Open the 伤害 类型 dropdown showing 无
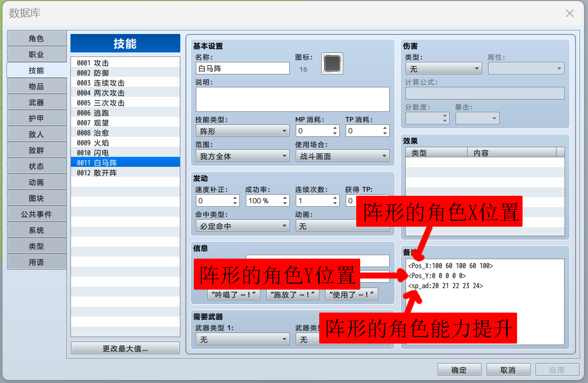 (444, 68)
